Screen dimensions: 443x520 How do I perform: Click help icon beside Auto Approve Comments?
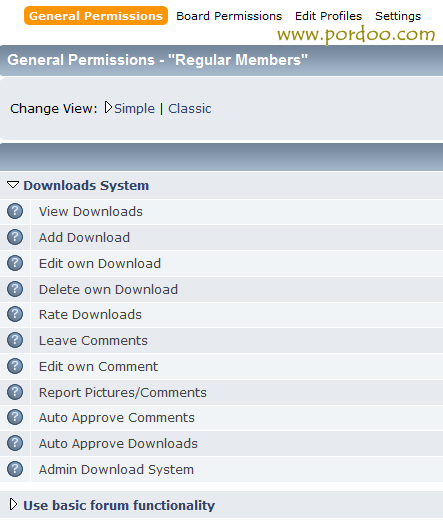[x=15, y=417]
